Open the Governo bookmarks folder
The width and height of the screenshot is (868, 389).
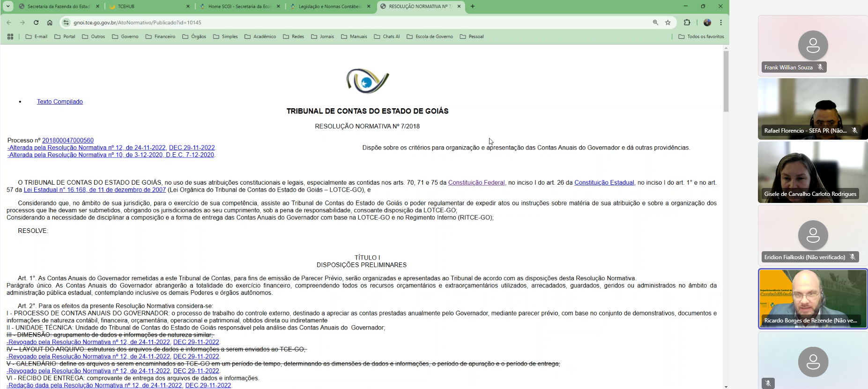point(125,37)
